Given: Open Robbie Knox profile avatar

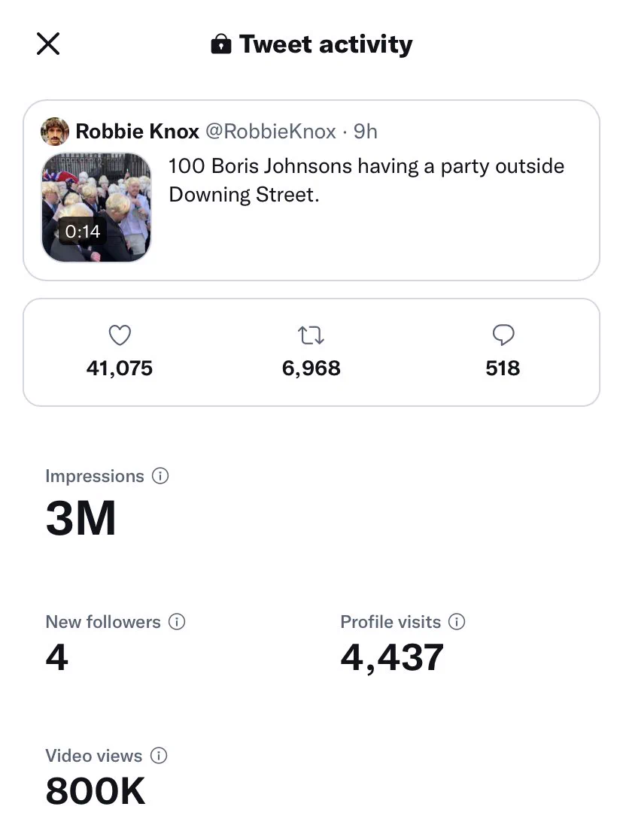Looking at the screenshot, I should (x=55, y=132).
